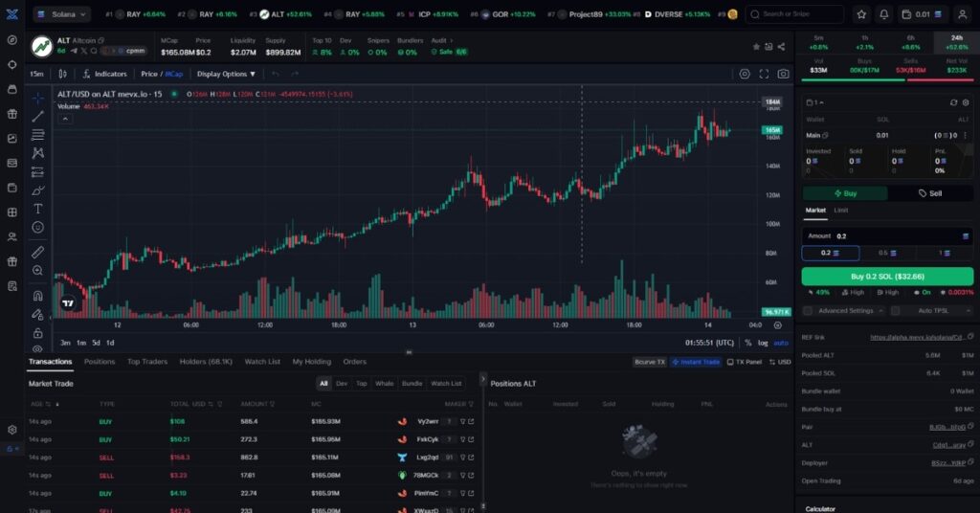
Task: Select the 1d date range
Action: tap(110, 343)
